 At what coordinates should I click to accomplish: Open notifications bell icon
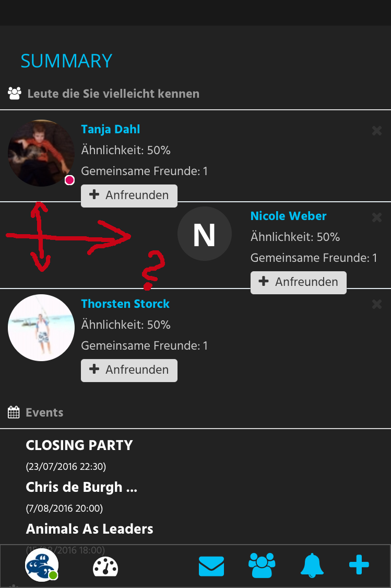tap(312, 566)
